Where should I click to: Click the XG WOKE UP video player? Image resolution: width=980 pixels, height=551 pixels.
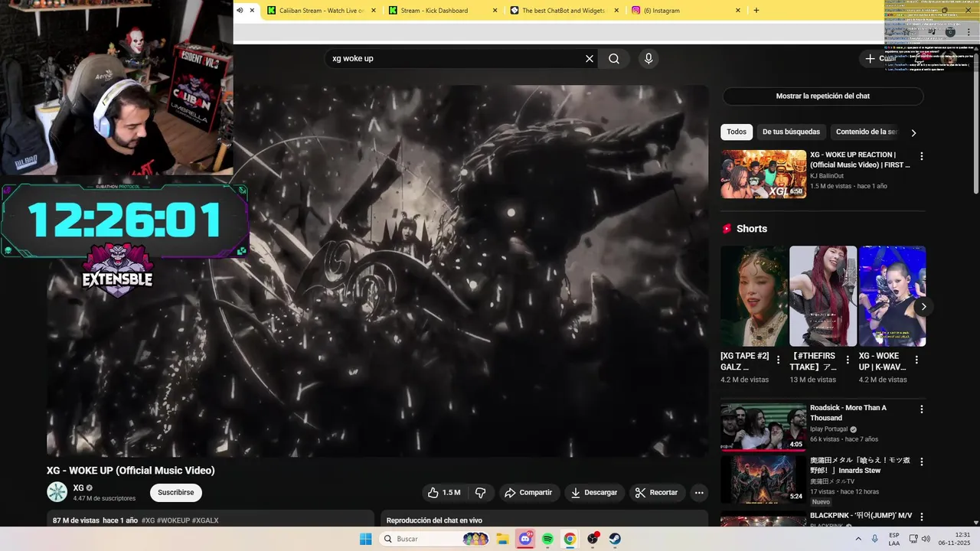[377, 271]
